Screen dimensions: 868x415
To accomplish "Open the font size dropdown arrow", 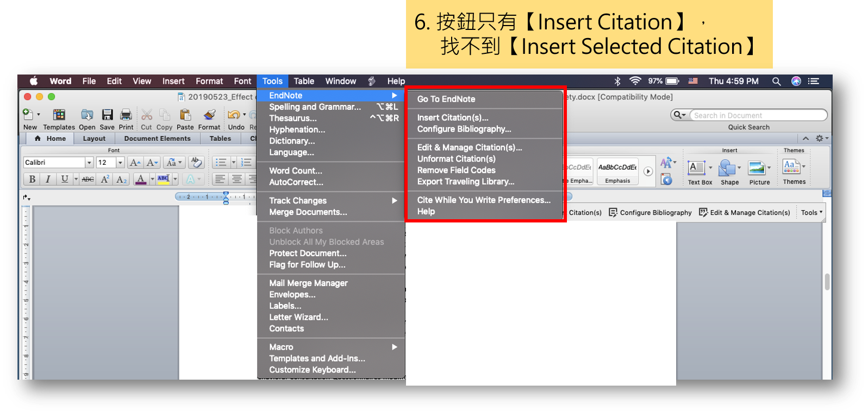I will tap(120, 163).
